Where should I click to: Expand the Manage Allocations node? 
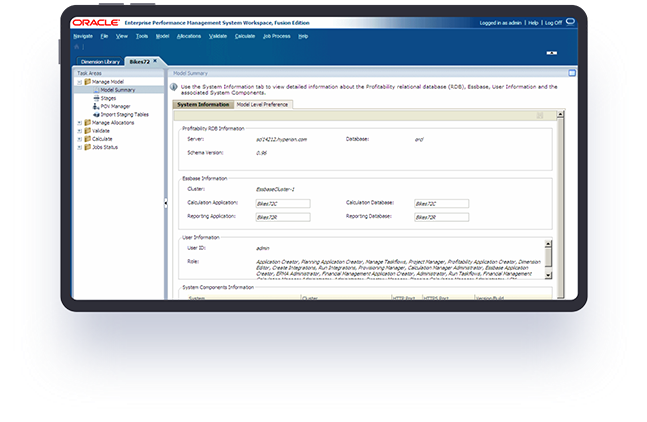click(x=80, y=123)
